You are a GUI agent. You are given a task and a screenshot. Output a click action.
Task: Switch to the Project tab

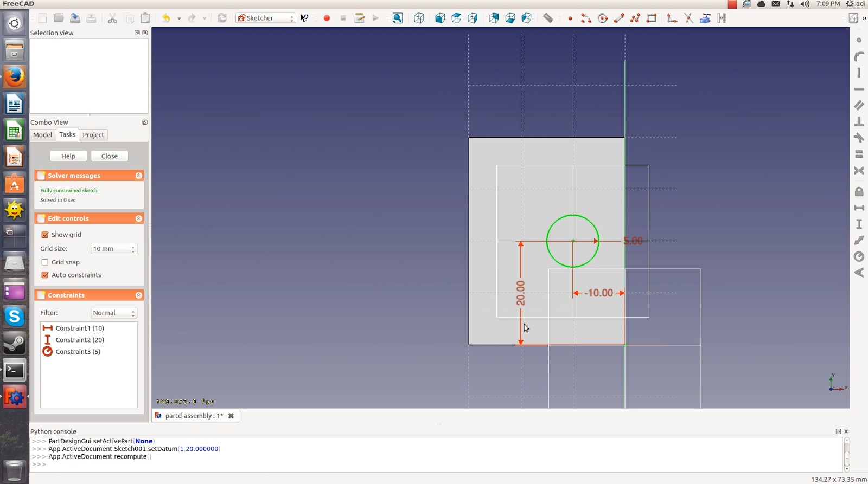coord(93,135)
